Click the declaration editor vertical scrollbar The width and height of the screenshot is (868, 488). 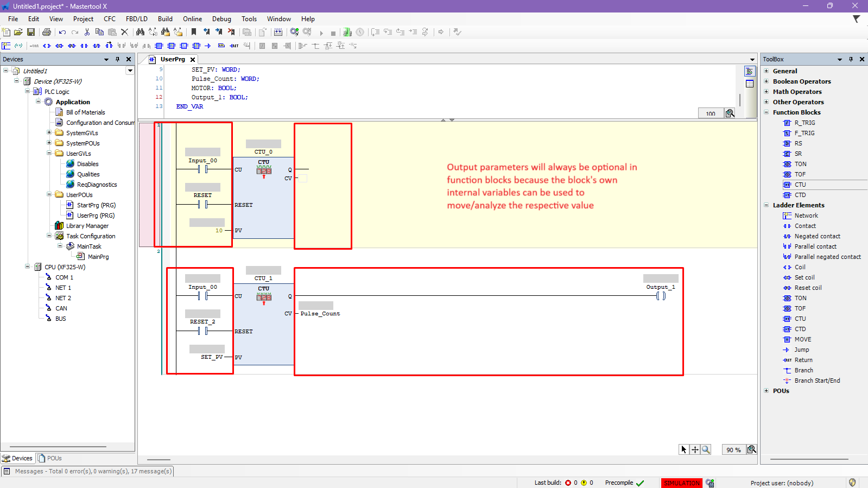[740, 100]
